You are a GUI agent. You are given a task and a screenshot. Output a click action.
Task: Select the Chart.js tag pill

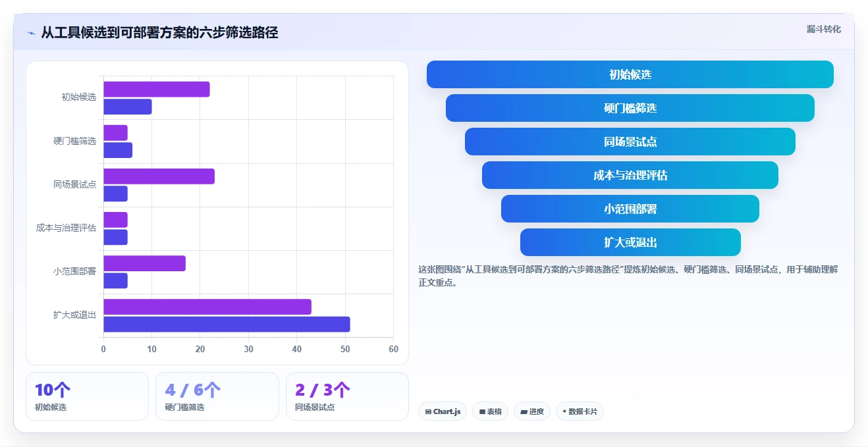[x=443, y=411]
